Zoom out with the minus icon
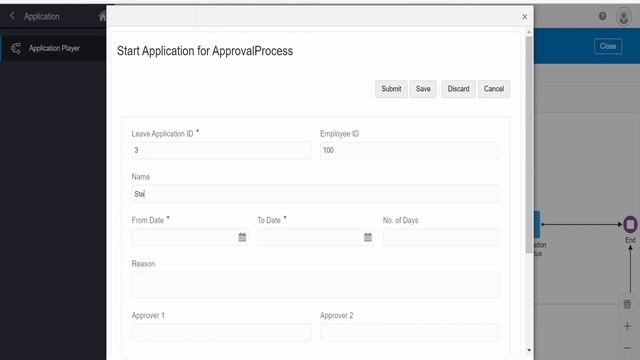 627,348
